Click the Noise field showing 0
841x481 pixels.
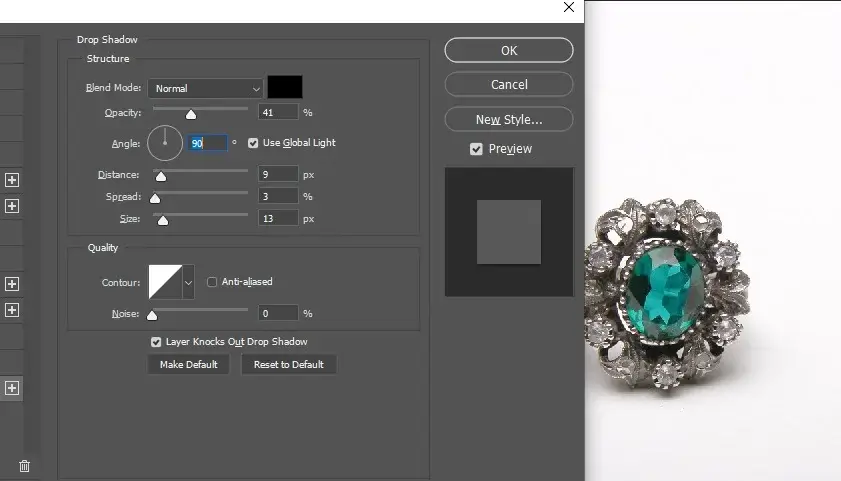coord(278,313)
